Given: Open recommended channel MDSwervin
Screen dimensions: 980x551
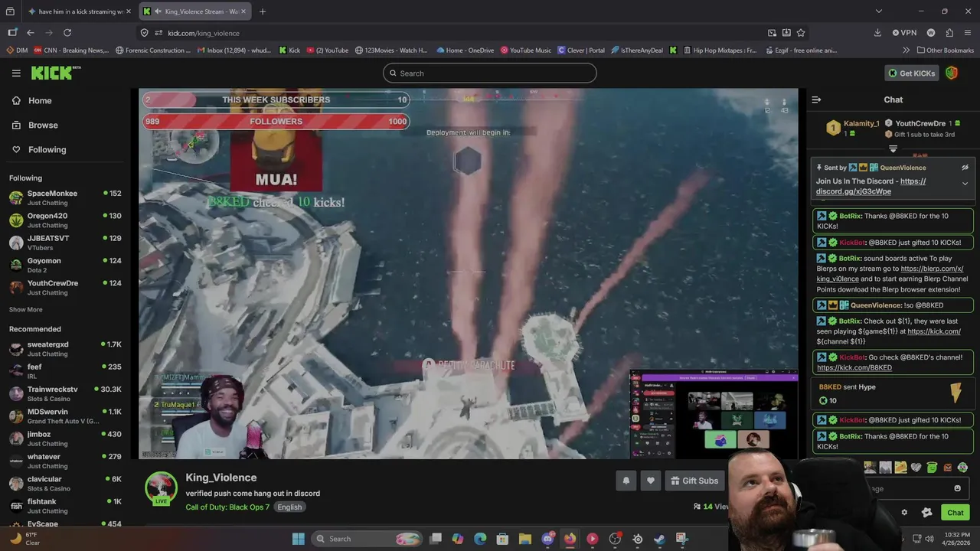Looking at the screenshot, I should point(65,416).
